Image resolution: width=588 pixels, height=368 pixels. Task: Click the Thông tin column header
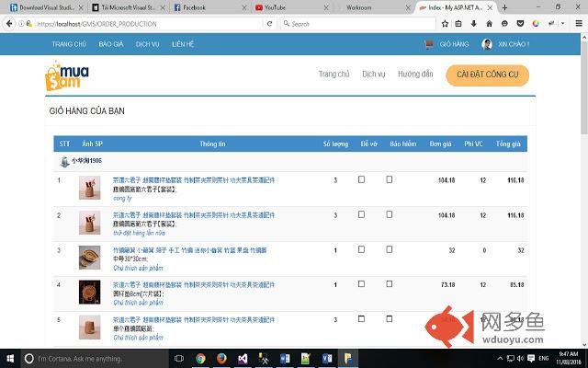tap(212, 144)
